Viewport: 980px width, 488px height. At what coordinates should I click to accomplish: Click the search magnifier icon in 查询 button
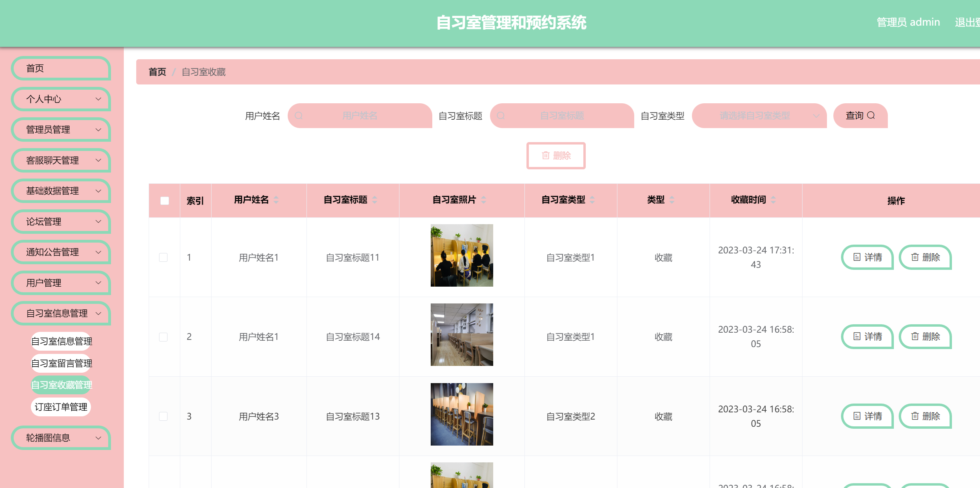[x=872, y=116]
